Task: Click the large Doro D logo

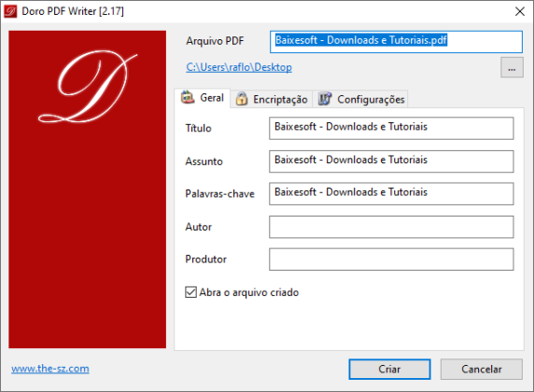Action: point(88,87)
